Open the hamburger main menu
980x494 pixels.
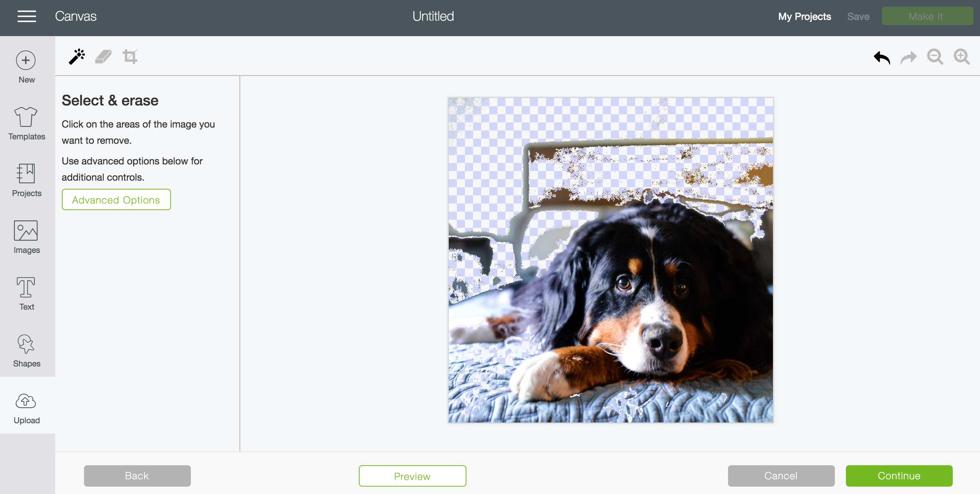point(27,16)
